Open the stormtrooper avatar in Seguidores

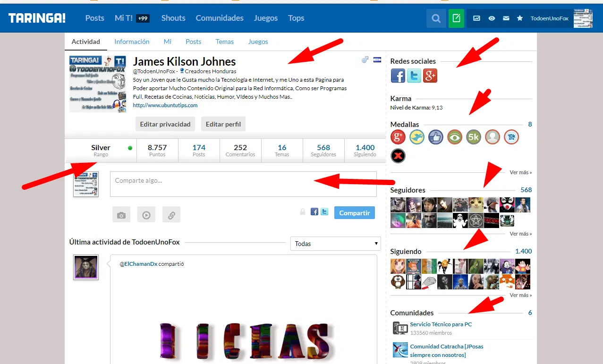460,220
